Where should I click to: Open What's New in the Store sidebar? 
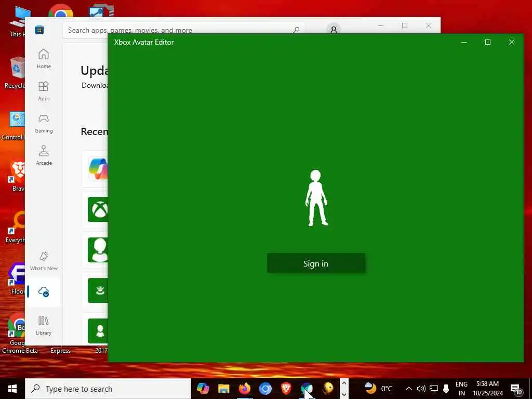click(x=44, y=261)
